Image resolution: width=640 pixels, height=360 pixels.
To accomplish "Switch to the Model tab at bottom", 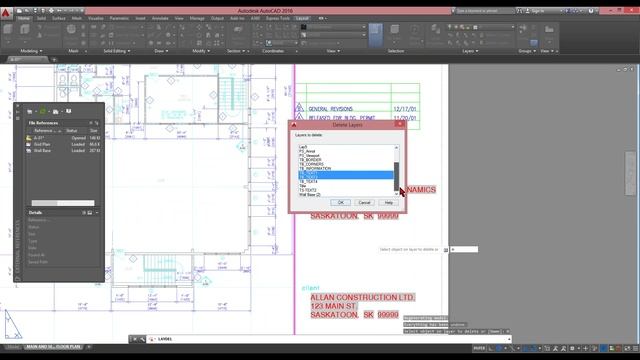I will [13, 347].
